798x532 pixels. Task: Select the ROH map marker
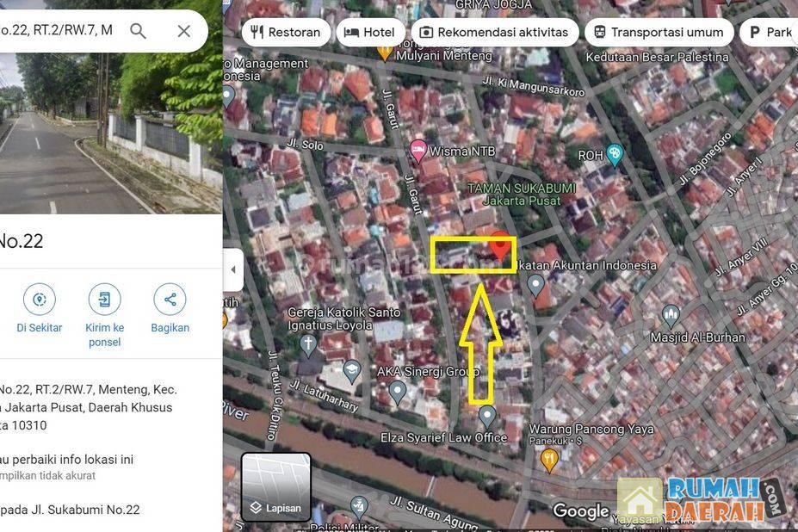[x=614, y=155]
